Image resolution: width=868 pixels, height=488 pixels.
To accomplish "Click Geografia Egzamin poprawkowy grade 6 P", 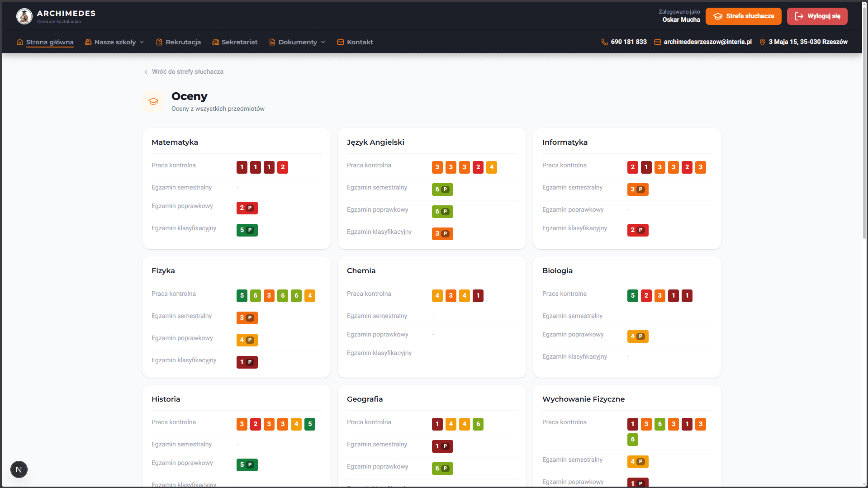I will 442,469.
